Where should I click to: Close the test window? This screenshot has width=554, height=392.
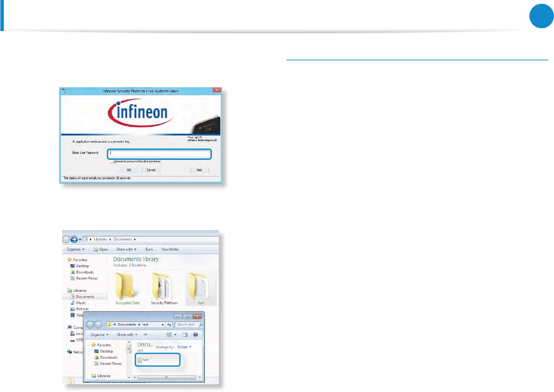(197, 316)
